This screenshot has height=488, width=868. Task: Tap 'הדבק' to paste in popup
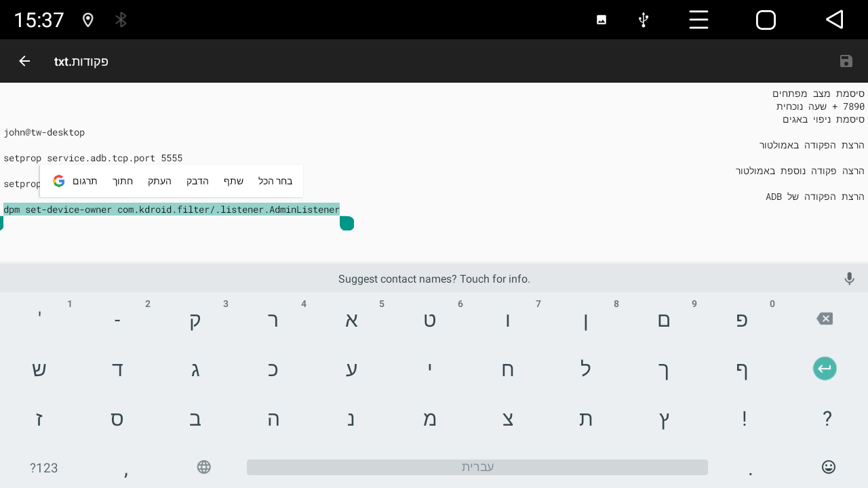tap(197, 181)
